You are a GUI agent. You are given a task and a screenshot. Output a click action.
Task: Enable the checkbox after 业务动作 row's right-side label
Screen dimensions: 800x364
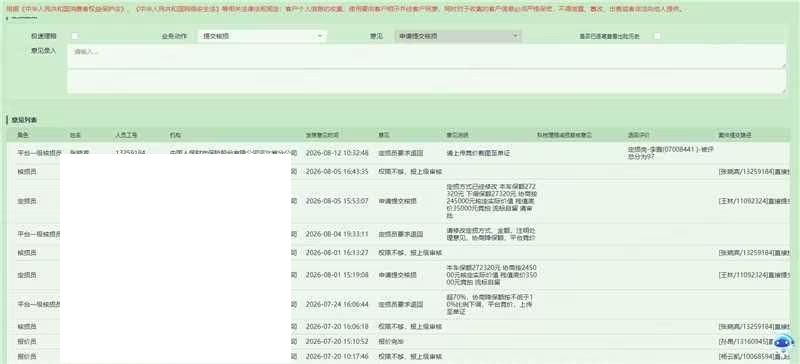pos(658,36)
